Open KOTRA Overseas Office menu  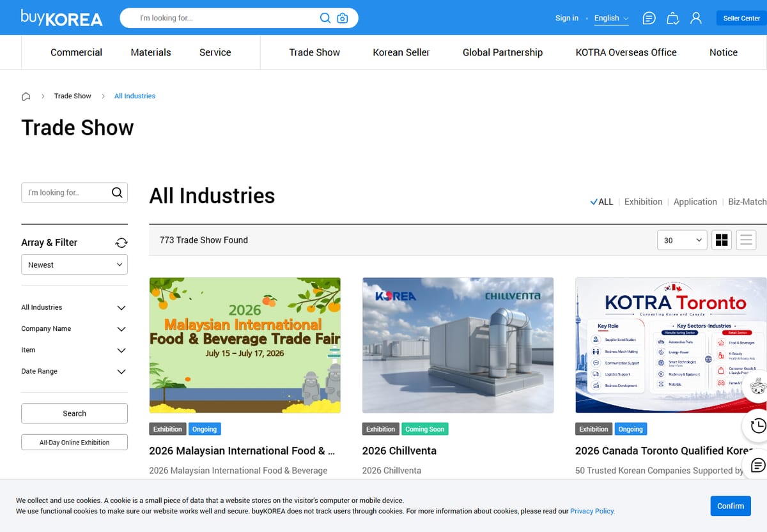[626, 52]
